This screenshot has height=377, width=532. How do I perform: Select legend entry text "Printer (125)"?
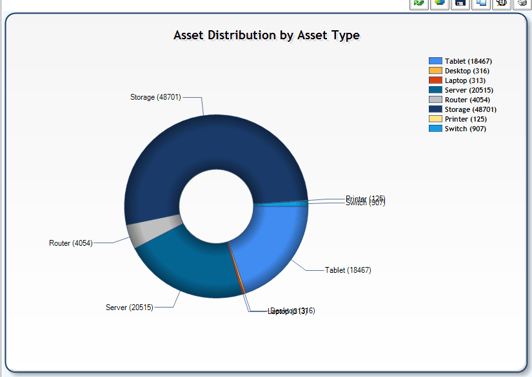click(466, 119)
